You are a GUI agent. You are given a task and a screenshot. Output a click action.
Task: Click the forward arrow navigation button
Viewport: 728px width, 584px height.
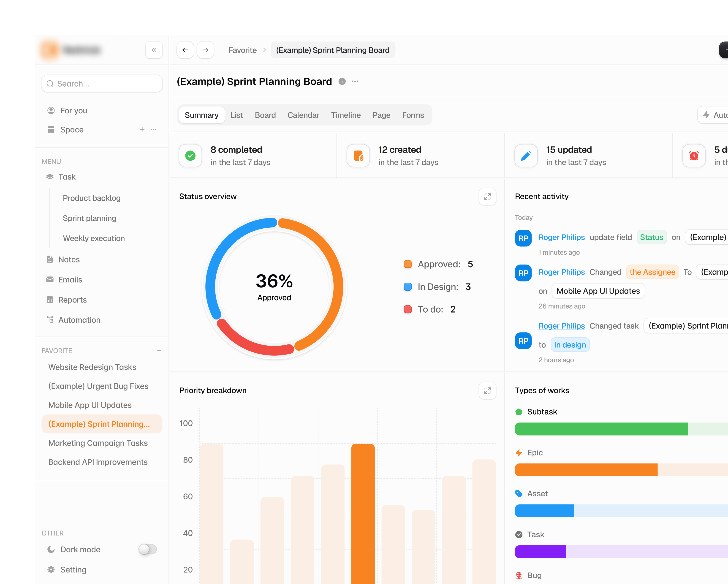205,50
